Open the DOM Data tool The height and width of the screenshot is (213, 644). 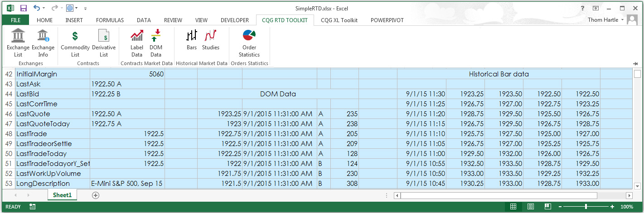click(x=156, y=43)
